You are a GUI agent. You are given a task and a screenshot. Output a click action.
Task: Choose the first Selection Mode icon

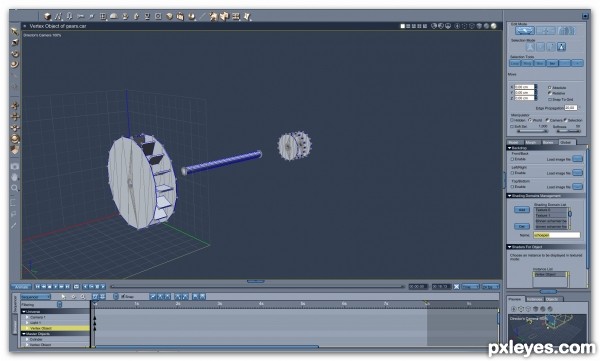(530, 47)
